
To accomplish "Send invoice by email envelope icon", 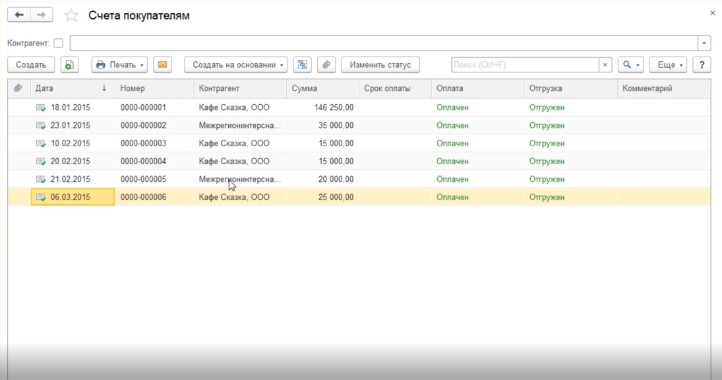I will click(163, 65).
